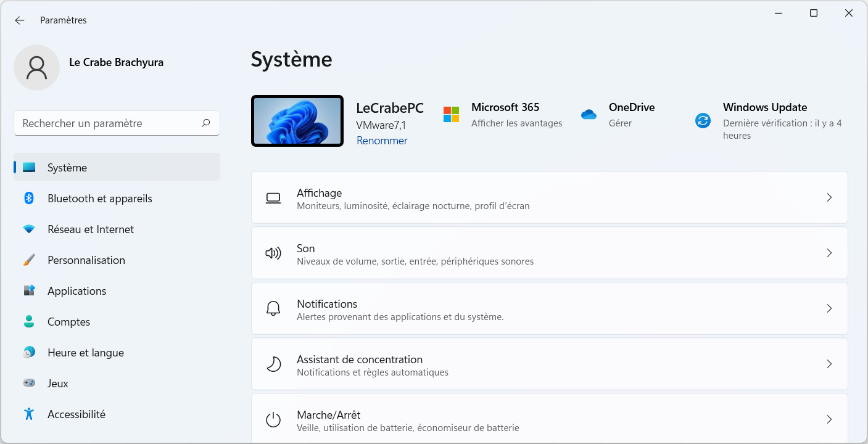868x444 pixels.
Task: Click Gérer under OneDrive
Action: click(x=620, y=123)
